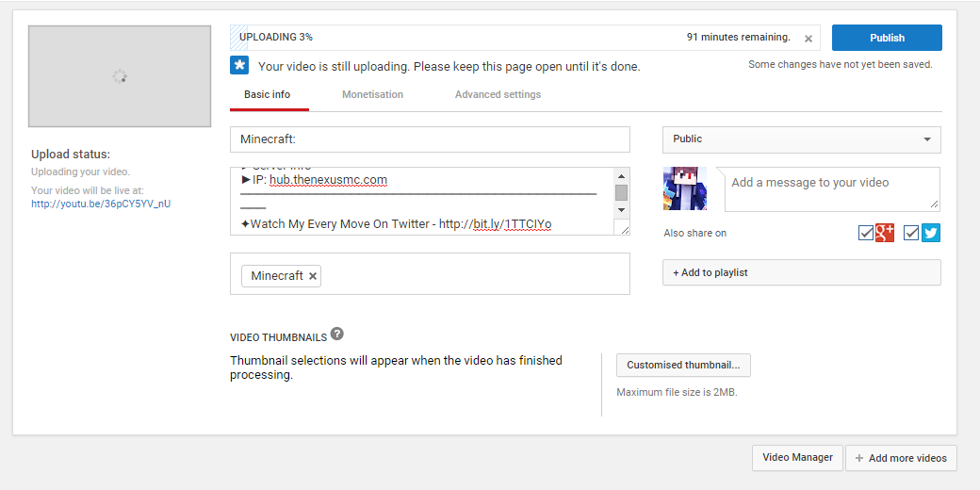The image size is (980, 490).
Task: Click the loading video preview thumbnail
Action: click(x=120, y=76)
